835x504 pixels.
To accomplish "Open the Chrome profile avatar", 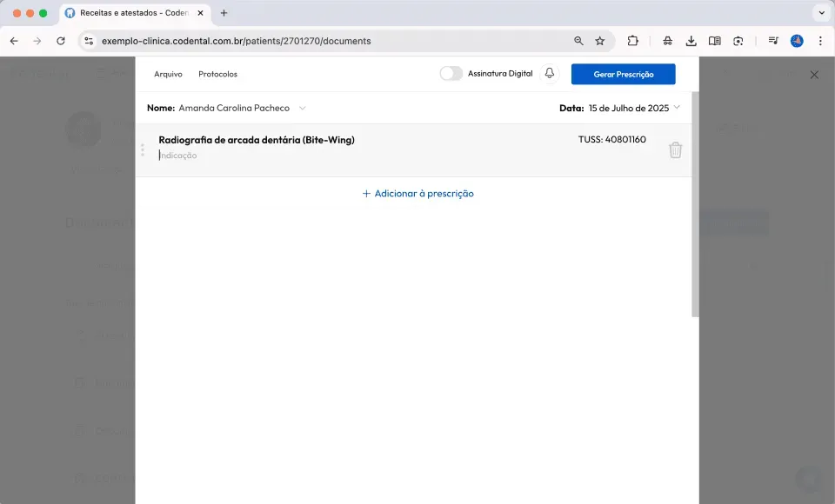I will pos(797,41).
